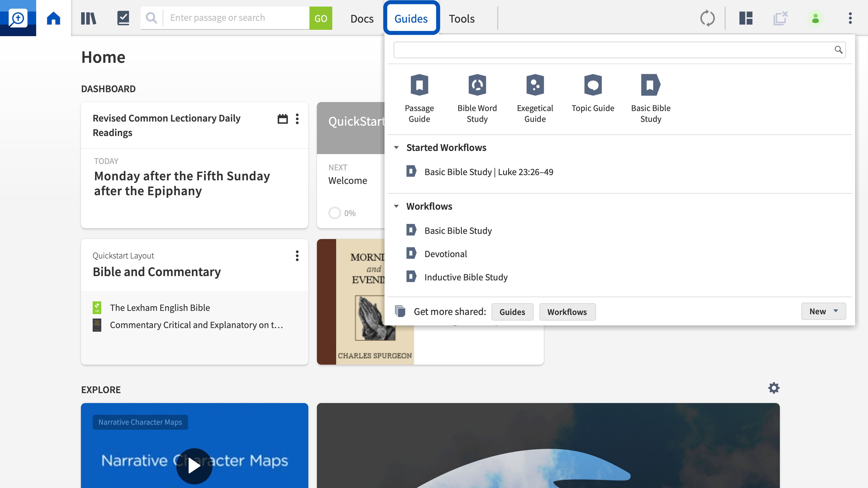This screenshot has width=868, height=488.
Task: Open the Passage Guide icon
Action: 420,85
